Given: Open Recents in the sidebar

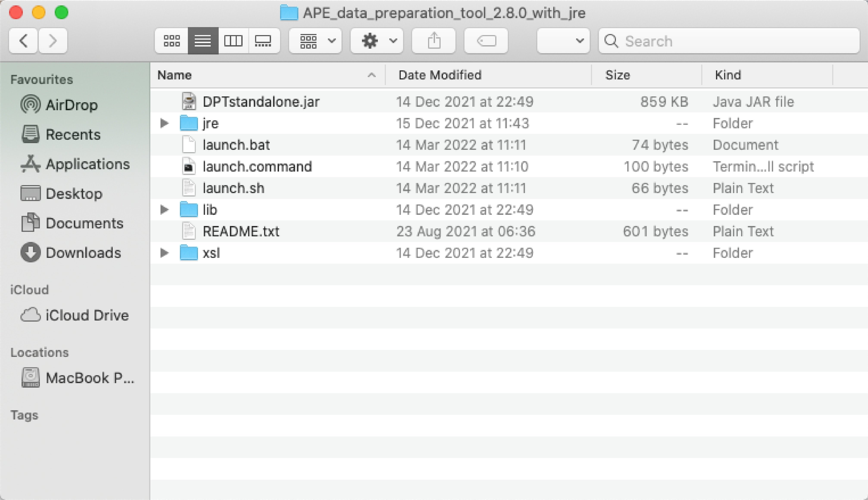Looking at the screenshot, I should pos(61,134).
